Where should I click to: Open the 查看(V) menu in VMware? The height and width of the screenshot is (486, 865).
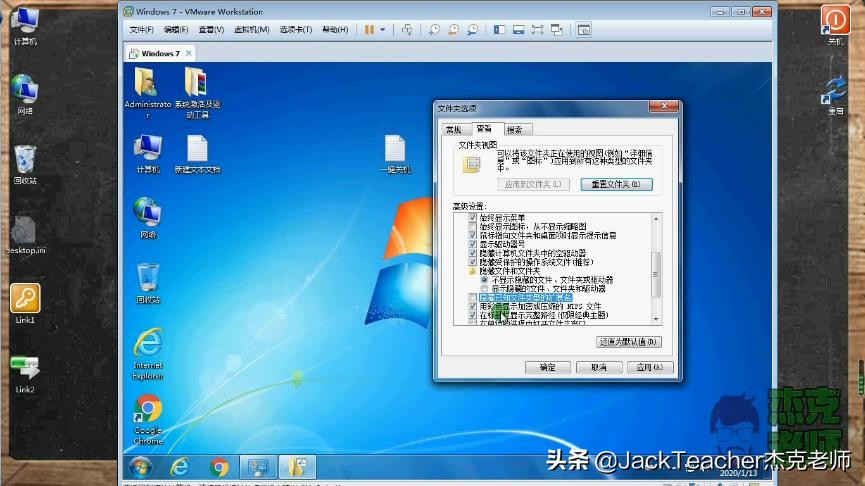coord(211,30)
